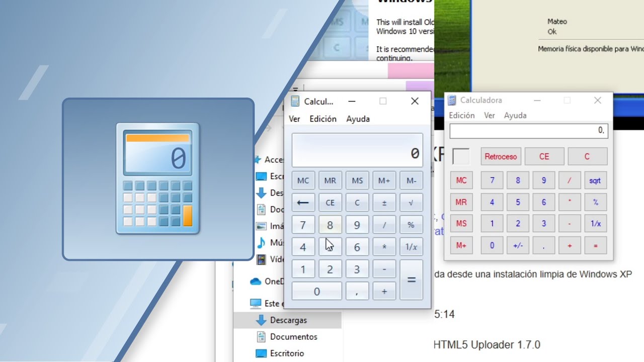Click MC button in Windows 7 calculator

tap(303, 180)
